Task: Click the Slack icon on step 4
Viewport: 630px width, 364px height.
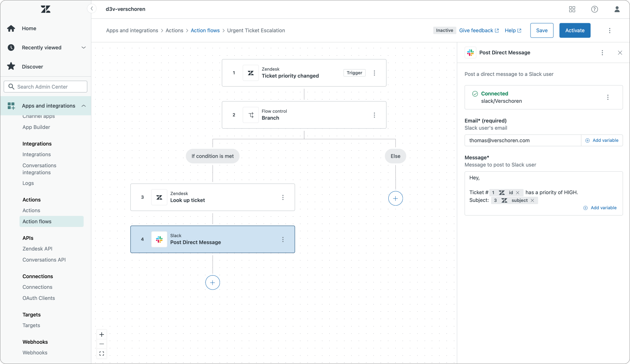Action: point(159,239)
